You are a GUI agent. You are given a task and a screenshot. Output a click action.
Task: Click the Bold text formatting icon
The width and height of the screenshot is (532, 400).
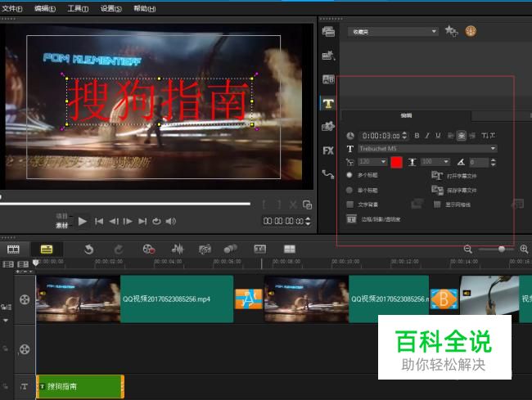coord(417,136)
